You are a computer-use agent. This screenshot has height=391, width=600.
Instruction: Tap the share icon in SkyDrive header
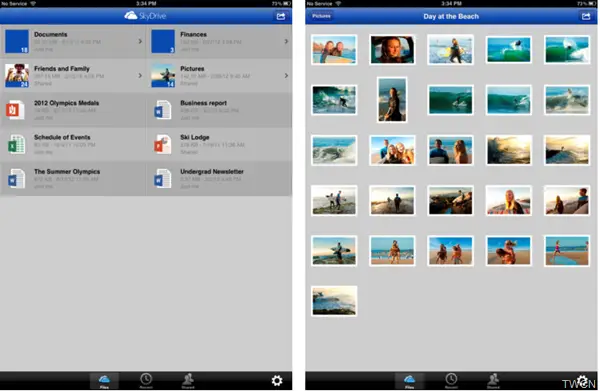(281, 16)
